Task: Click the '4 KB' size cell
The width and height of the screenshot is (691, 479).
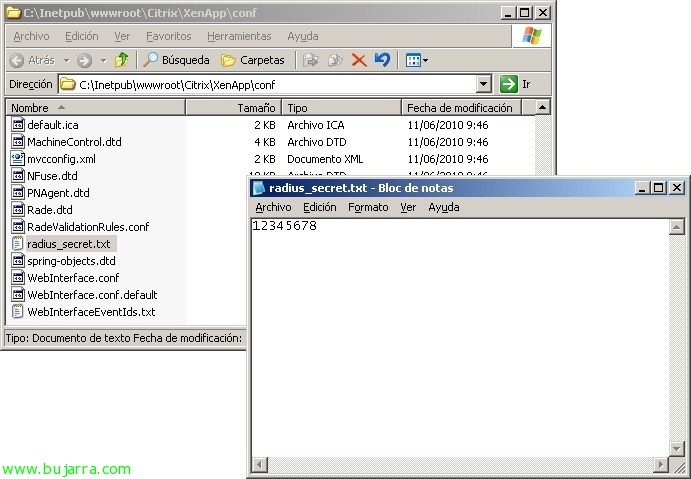Action: click(x=264, y=142)
